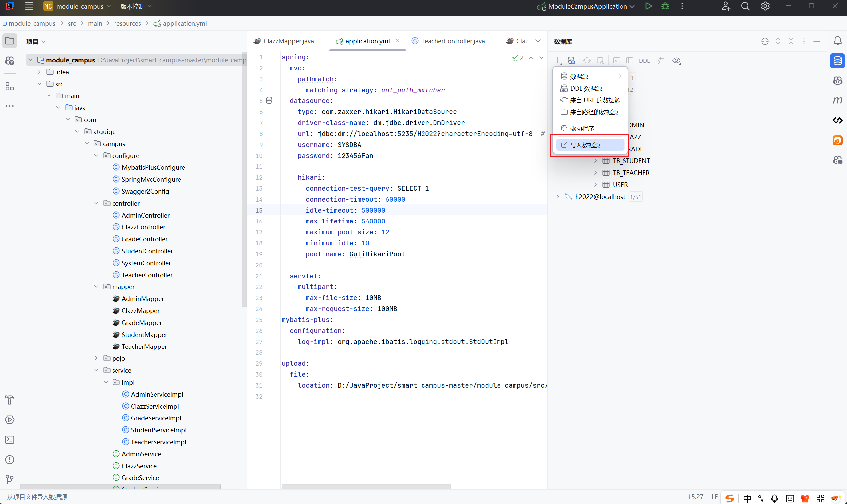Click the Chinese input mode indicator in tray
Screen dimensions: 847x504
(x=747, y=498)
